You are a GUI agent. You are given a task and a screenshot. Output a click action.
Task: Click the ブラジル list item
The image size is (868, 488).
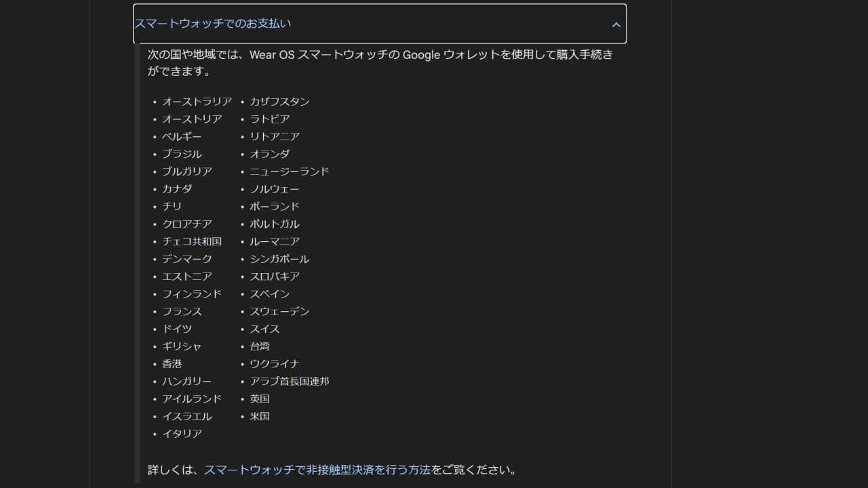(x=182, y=154)
